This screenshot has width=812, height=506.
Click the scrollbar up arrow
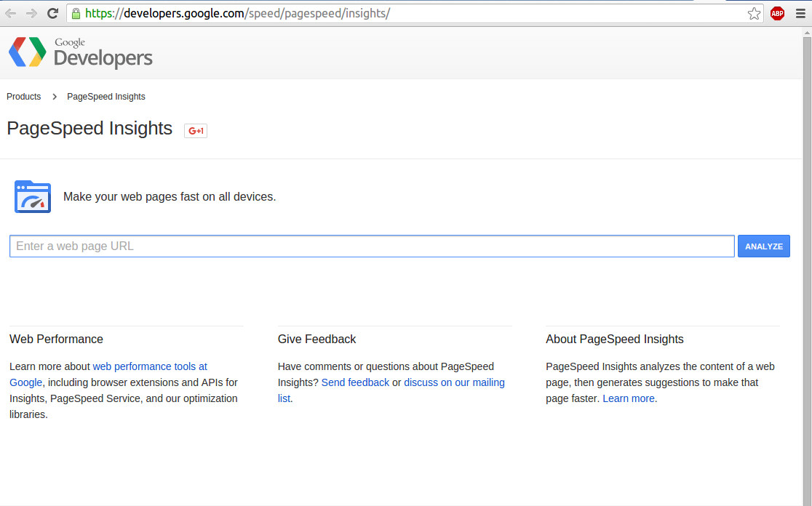[808, 32]
